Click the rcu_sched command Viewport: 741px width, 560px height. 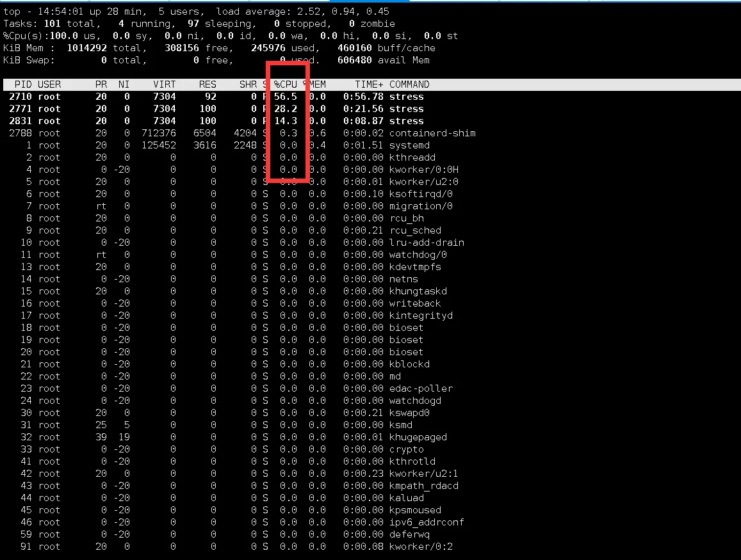click(x=416, y=230)
